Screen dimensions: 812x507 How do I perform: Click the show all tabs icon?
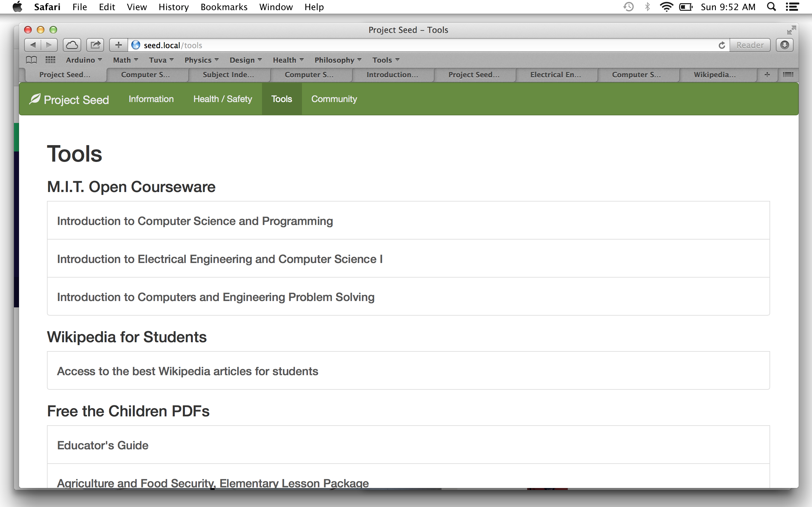point(788,75)
